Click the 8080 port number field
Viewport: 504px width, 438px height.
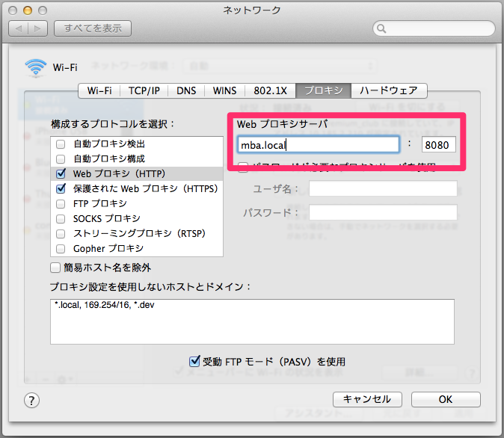(438, 145)
